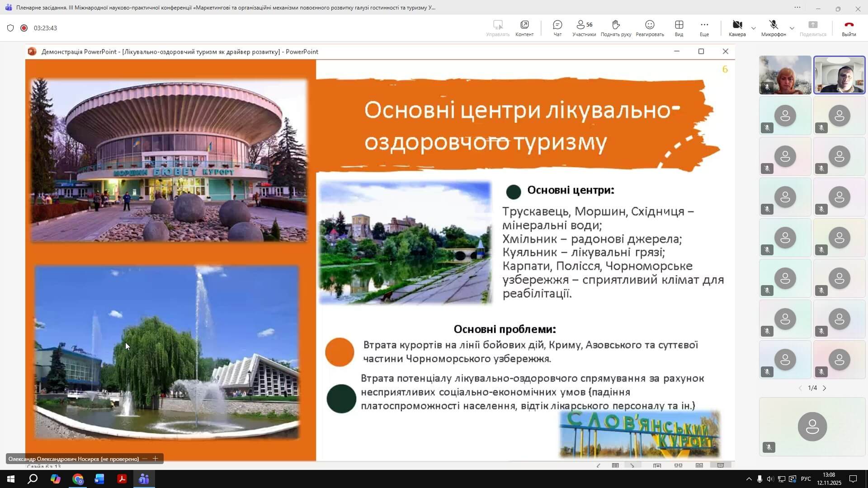Show the participants list
This screenshot has height=488, width=868.
[x=584, y=28]
